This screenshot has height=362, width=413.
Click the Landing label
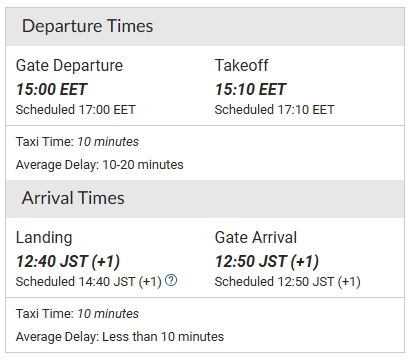click(x=44, y=238)
